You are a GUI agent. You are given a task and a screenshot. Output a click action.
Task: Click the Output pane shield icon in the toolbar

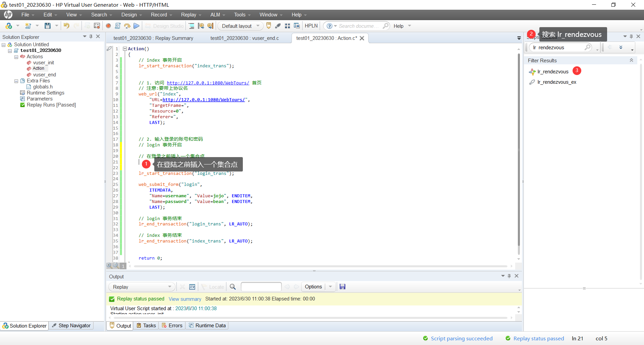269,26
